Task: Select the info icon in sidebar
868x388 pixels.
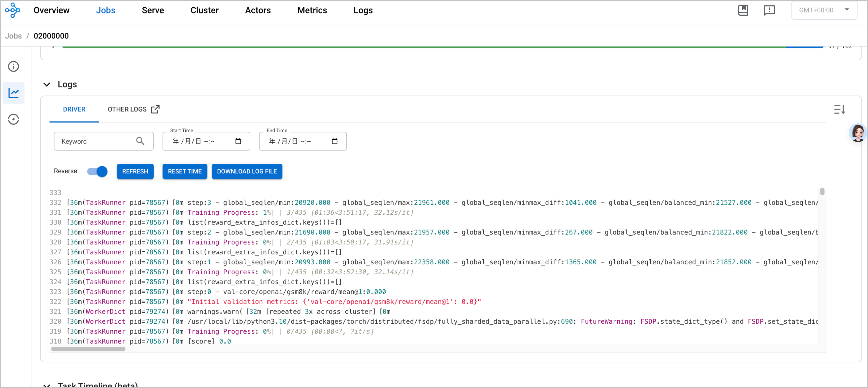Action: [13, 66]
